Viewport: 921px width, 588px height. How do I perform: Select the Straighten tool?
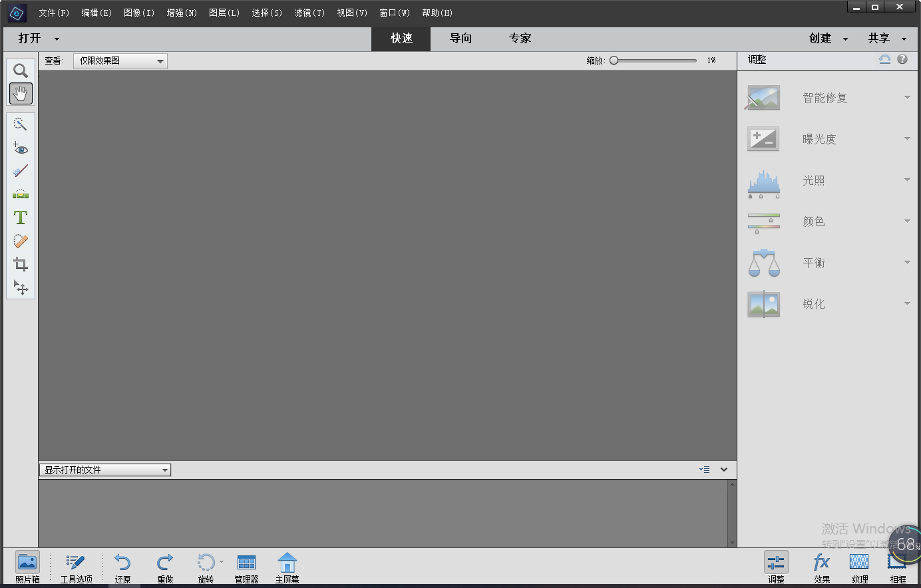(21, 194)
